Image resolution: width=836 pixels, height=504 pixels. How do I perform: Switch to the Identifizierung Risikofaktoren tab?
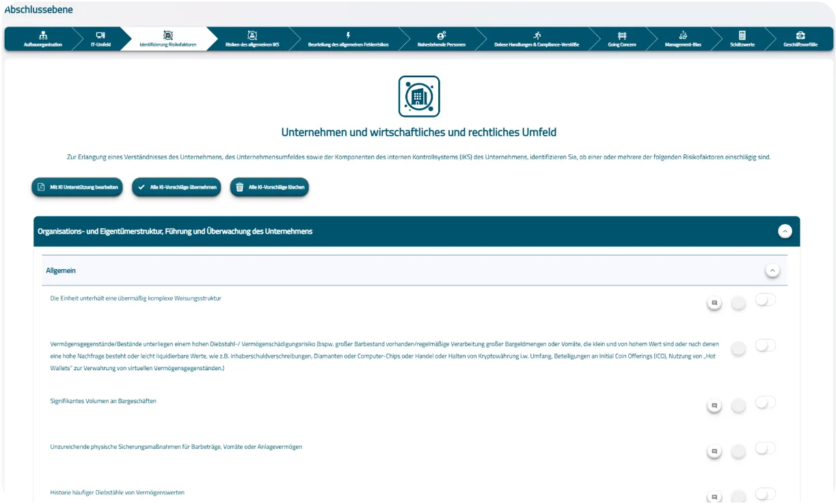pos(168,39)
